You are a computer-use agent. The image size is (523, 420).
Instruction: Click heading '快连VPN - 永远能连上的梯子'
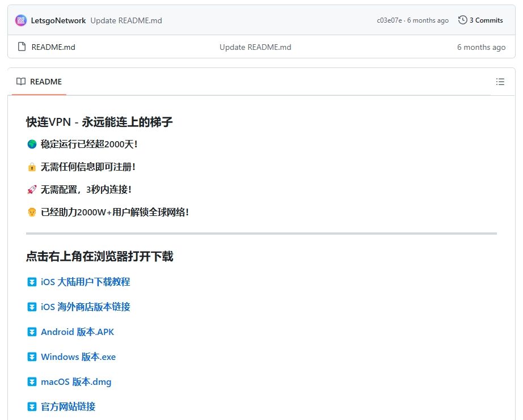99,122
